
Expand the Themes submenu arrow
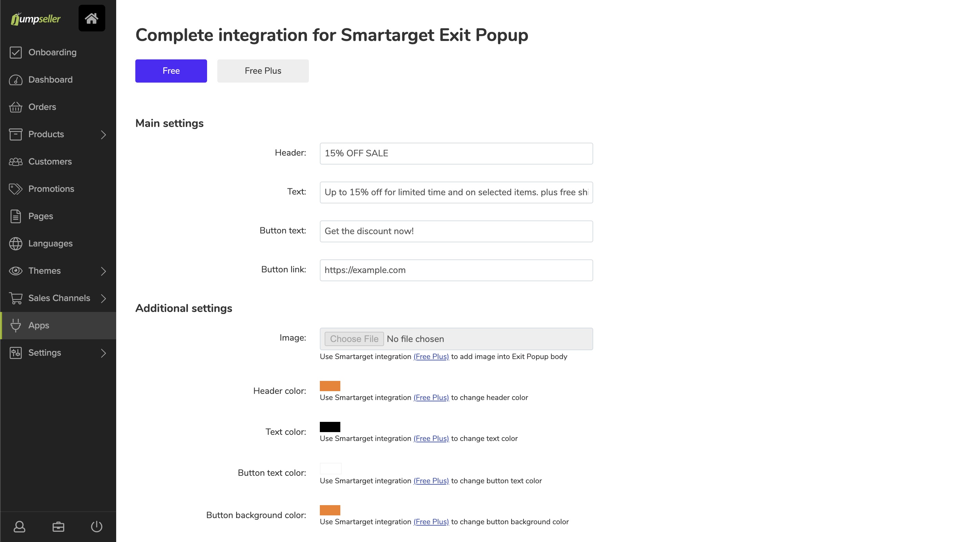tap(104, 271)
